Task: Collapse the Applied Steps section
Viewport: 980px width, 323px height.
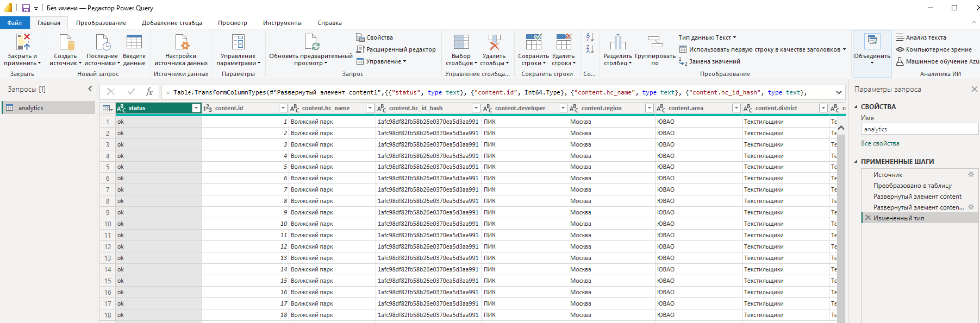Action: pos(856,161)
